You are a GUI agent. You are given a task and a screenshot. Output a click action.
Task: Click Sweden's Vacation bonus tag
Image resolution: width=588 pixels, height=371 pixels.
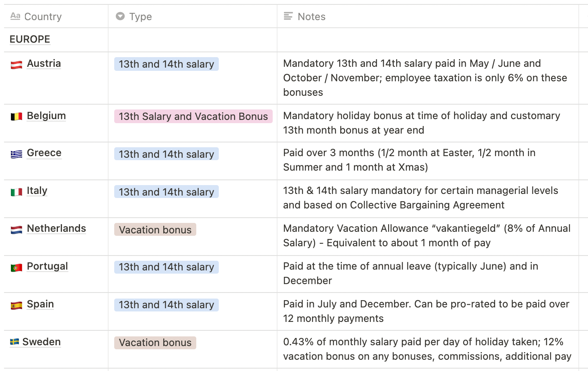(x=155, y=342)
